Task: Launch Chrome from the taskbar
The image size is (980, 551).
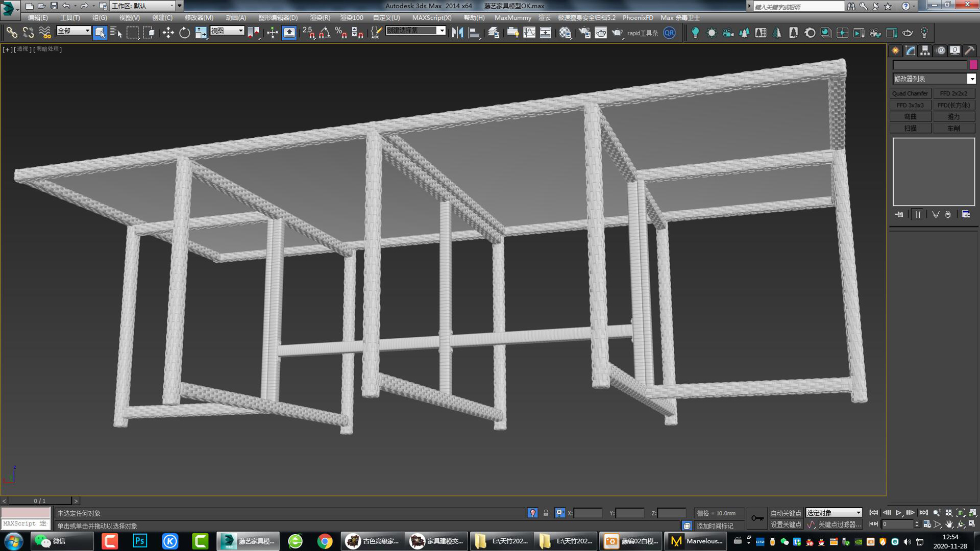Action: [x=324, y=541]
